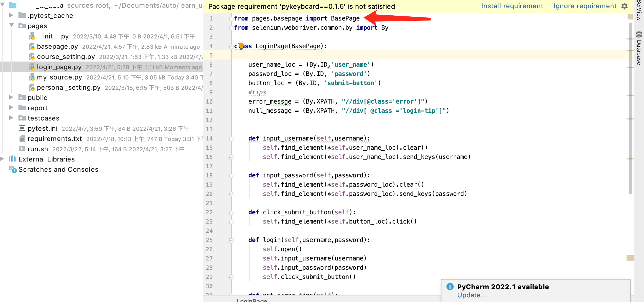Click the PyCharm update info icon
The image size is (644, 302).
tap(450, 287)
